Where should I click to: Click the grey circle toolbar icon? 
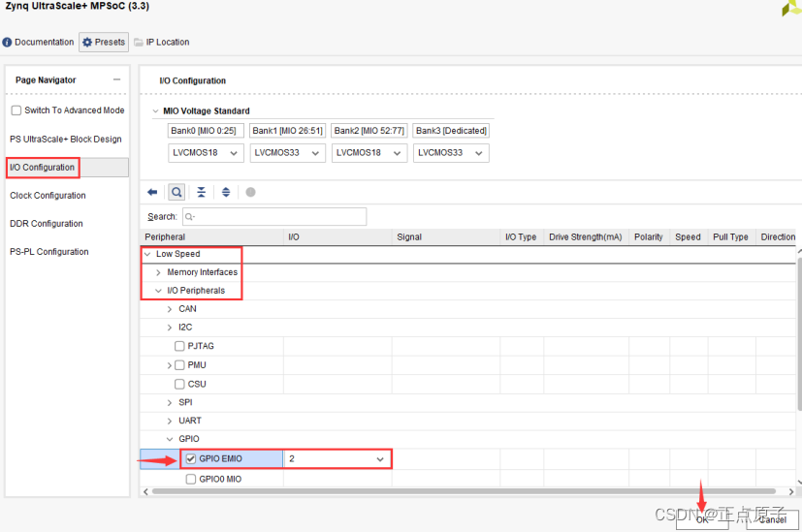click(250, 192)
